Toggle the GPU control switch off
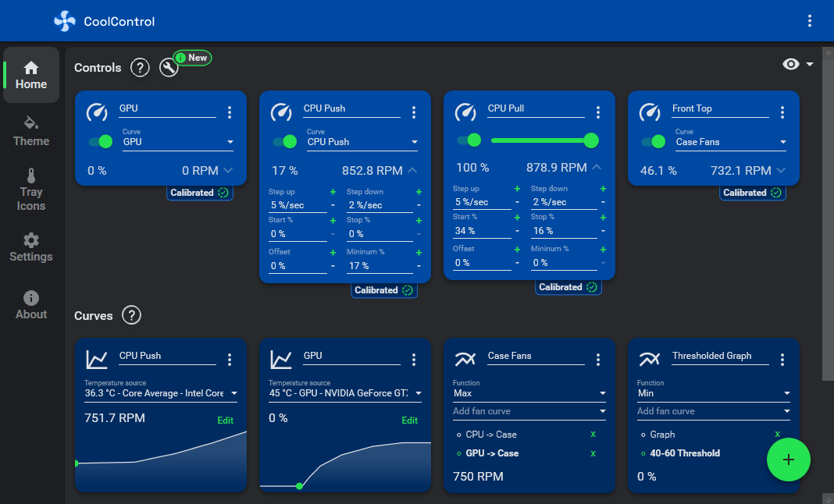The width and height of the screenshot is (834, 504). (100, 141)
